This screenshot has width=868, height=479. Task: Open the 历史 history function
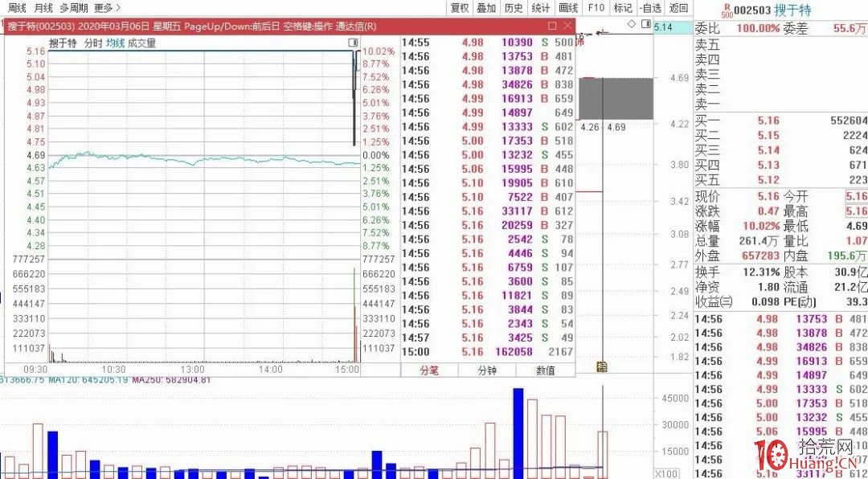pyautogui.click(x=514, y=8)
